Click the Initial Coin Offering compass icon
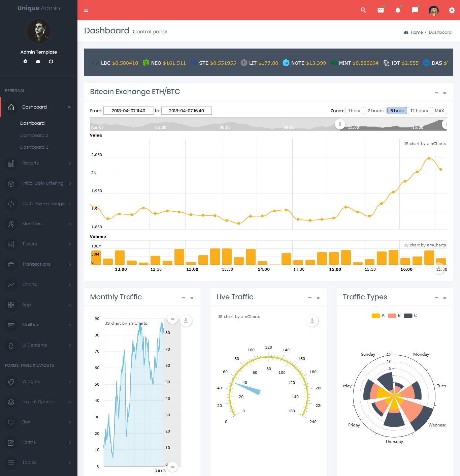 pos(11,184)
